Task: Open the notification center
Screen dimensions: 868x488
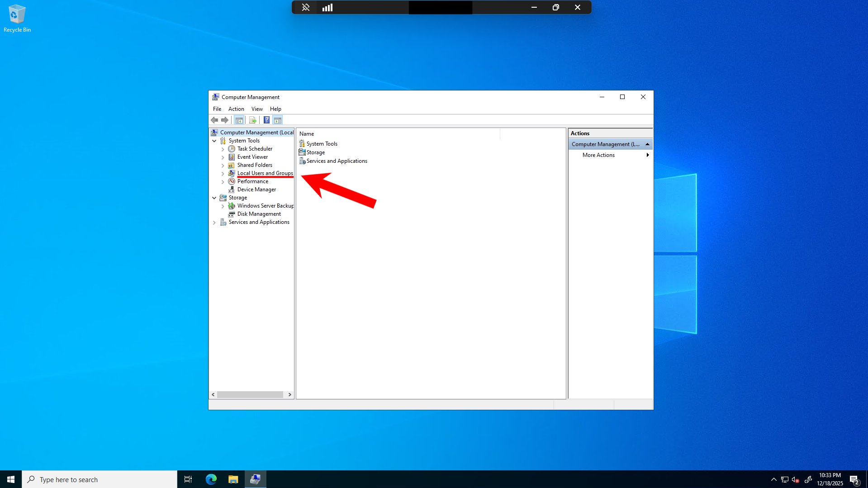Action: click(x=854, y=480)
